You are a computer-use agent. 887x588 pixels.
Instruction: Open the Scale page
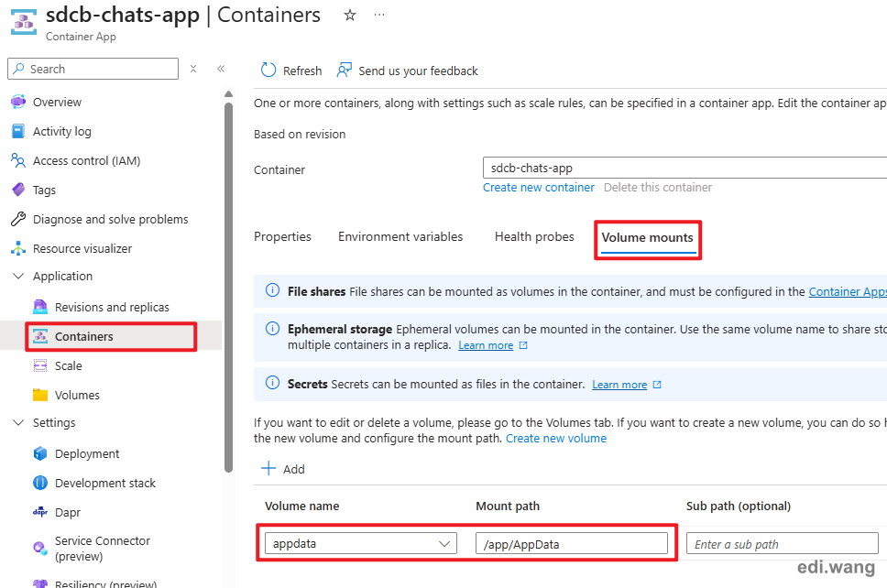click(68, 365)
